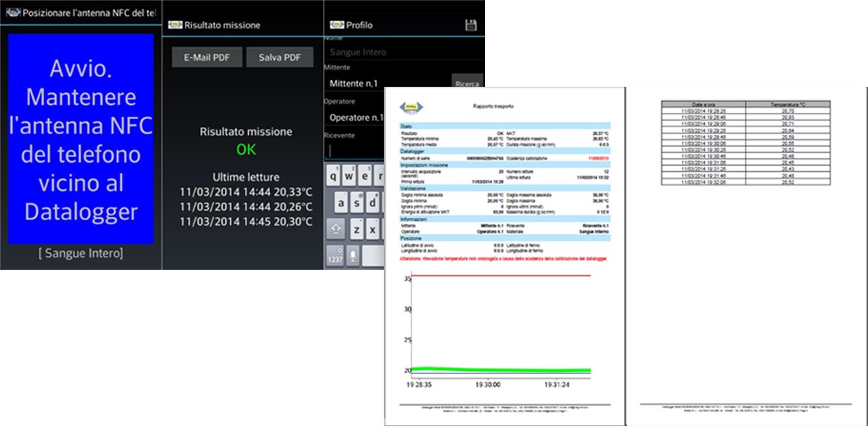
Task: Click the logo on the Rapporto trasporto page
Action: click(x=411, y=107)
